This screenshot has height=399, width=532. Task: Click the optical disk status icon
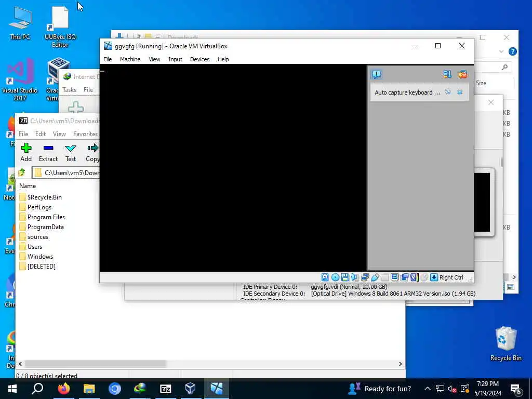pyautogui.click(x=335, y=277)
